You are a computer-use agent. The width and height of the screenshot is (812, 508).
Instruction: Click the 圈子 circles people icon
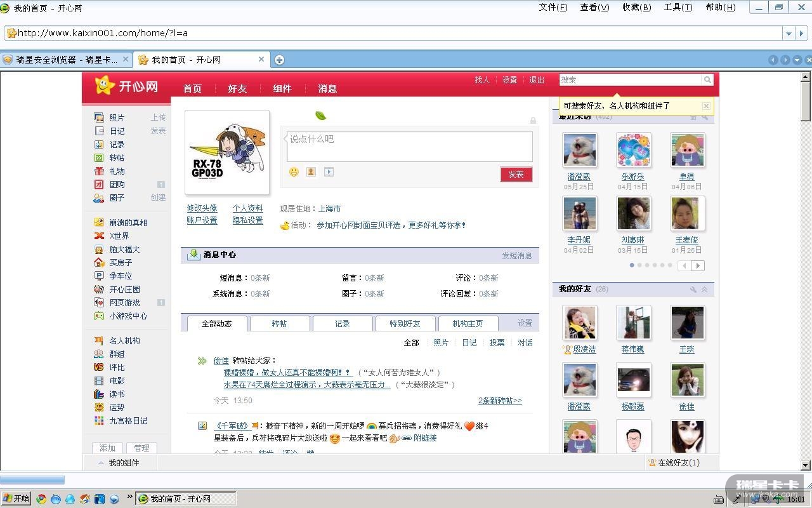(99, 197)
